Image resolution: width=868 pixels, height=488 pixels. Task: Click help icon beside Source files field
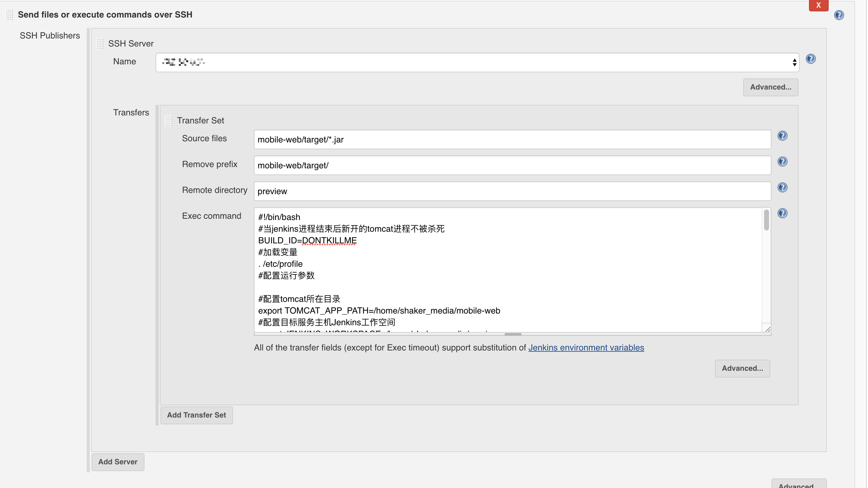click(x=782, y=136)
